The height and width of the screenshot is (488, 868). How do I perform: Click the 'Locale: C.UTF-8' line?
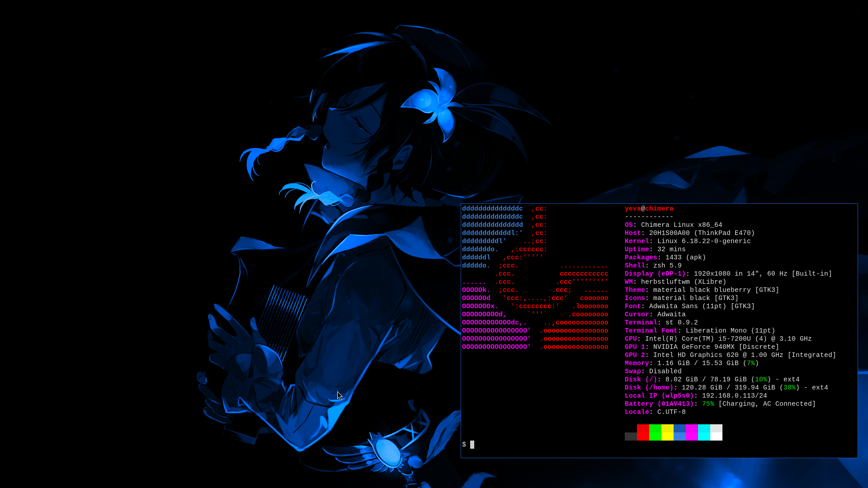tap(655, 412)
